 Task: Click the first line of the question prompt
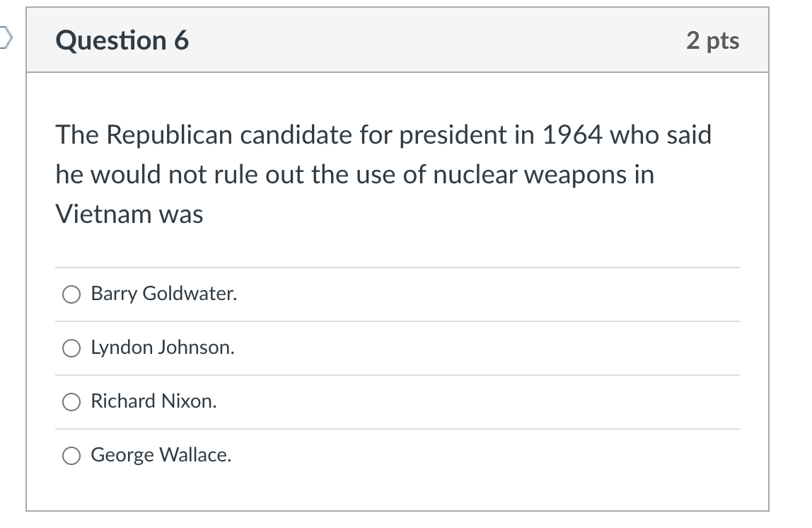tap(384, 134)
